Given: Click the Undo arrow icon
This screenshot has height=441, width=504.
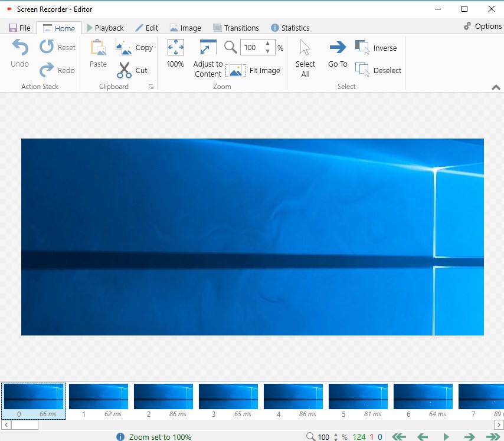Looking at the screenshot, I should (x=20, y=47).
